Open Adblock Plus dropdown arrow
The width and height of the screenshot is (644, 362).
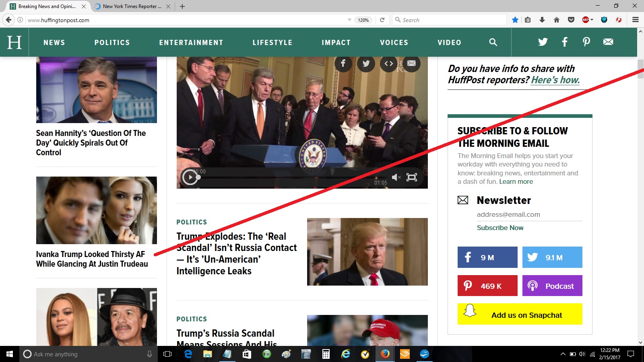[x=592, y=20]
